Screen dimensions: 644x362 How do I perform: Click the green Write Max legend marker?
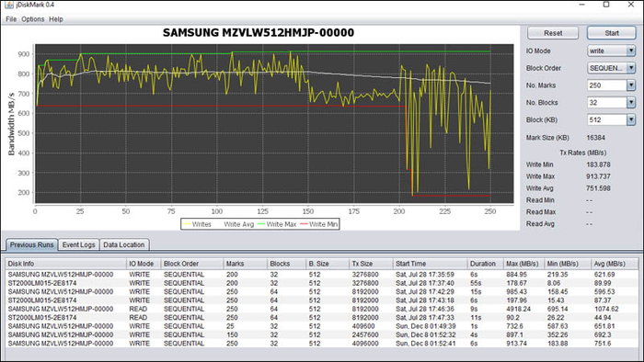pyautogui.click(x=260, y=224)
